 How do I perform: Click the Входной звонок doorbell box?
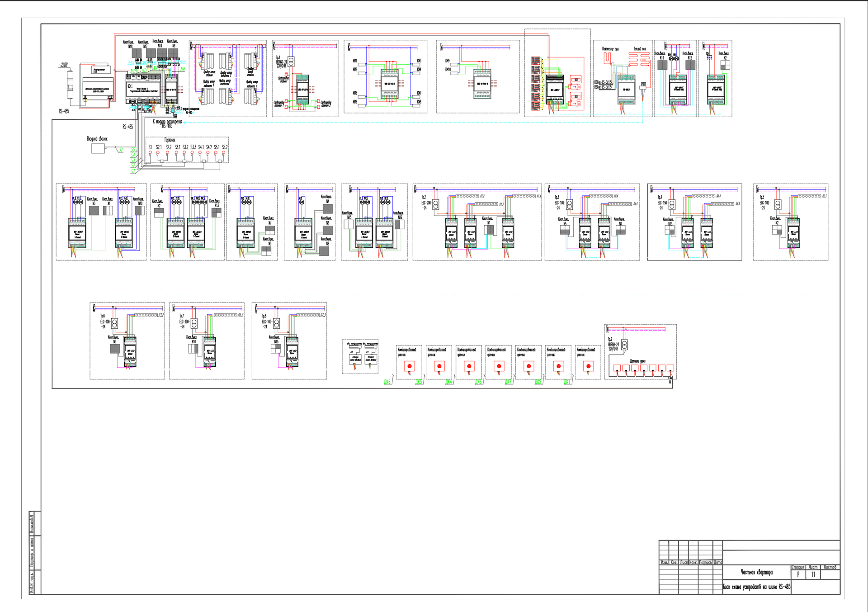[98, 148]
